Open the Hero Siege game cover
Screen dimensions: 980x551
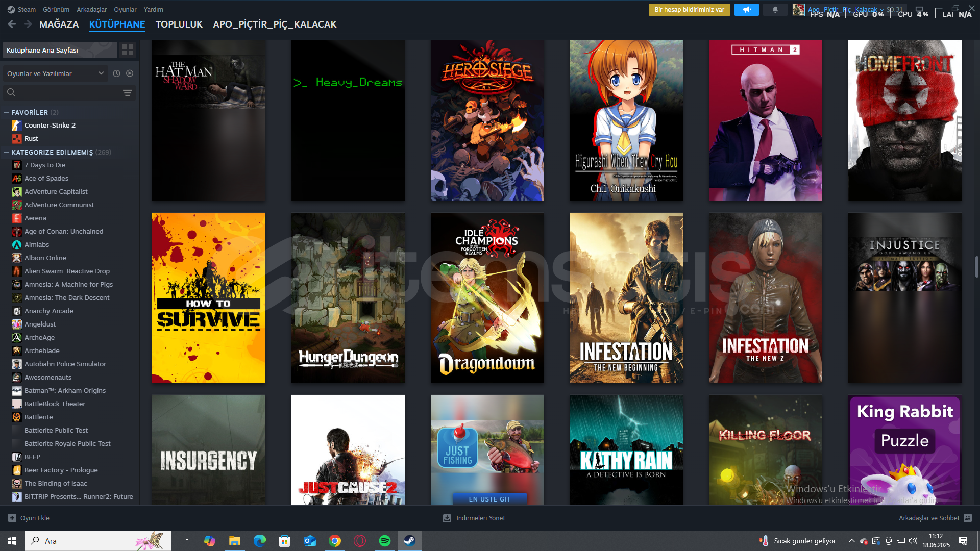click(487, 120)
